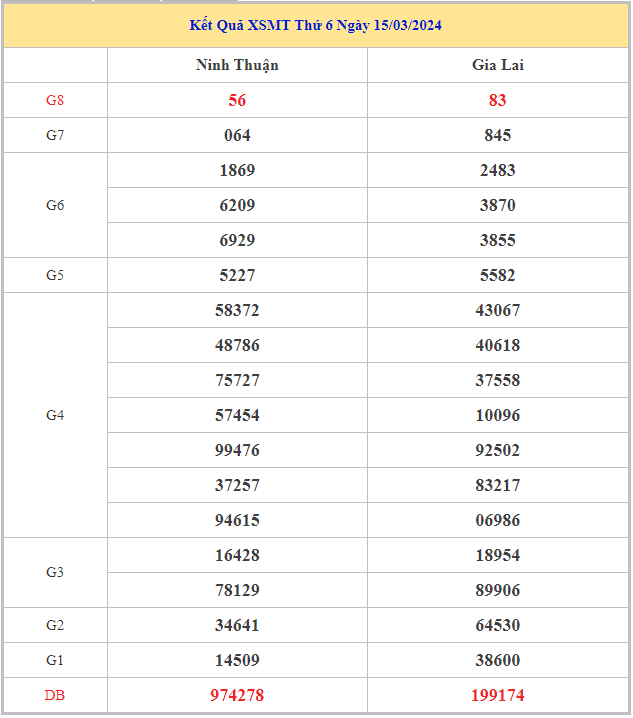Viewport: 633px width, 718px height.
Task: Select the Gia Lai column header
Action: click(x=497, y=65)
